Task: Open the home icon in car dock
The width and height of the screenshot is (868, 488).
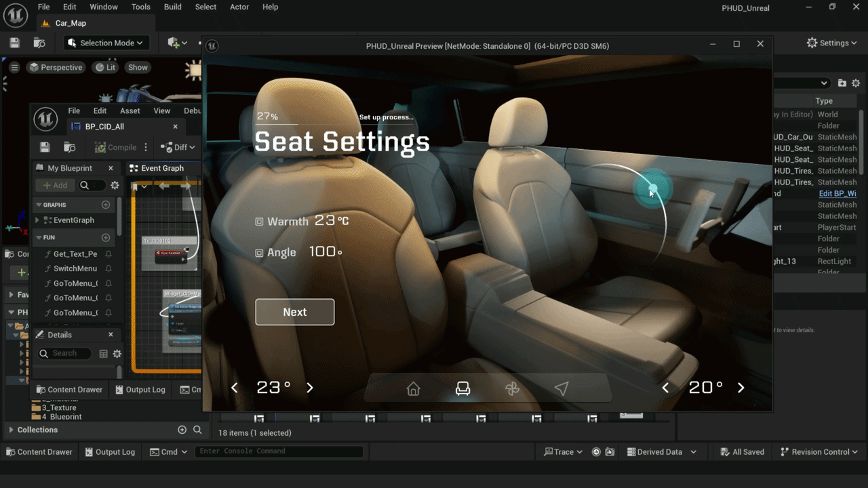Action: pos(413,388)
